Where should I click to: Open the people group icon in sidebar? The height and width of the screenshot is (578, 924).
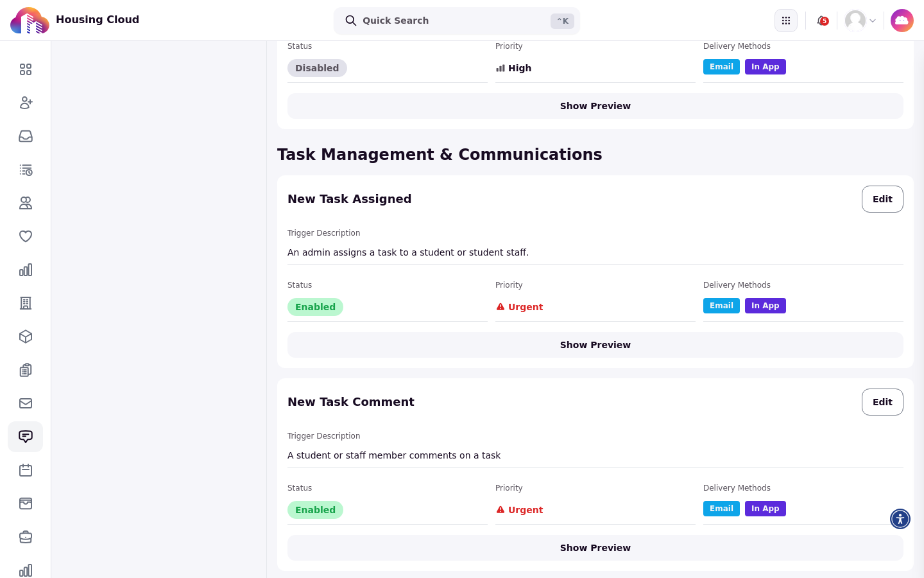pos(26,203)
